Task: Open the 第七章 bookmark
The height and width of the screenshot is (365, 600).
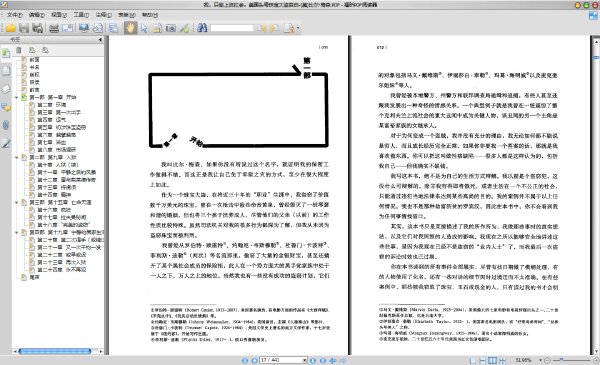Action: click(52, 142)
